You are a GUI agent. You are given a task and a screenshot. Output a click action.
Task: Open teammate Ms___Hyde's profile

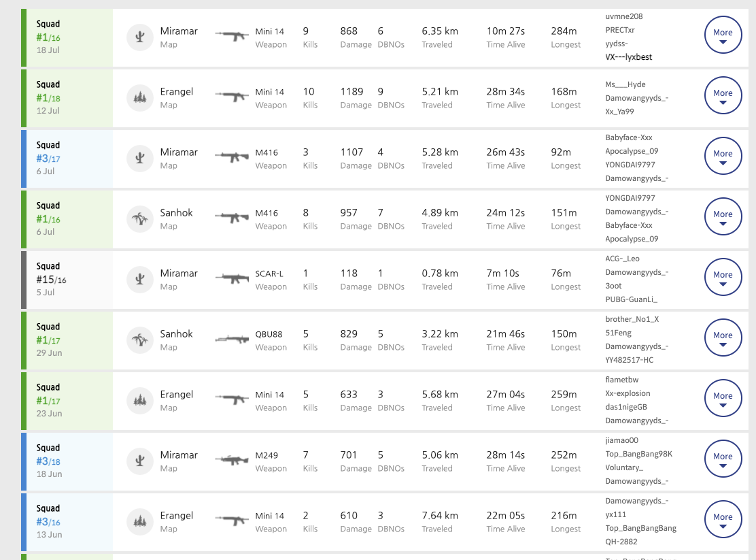tap(625, 84)
